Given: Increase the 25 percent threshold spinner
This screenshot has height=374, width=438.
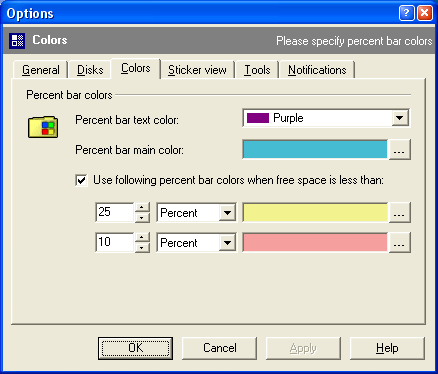Looking at the screenshot, I should click(142, 207).
